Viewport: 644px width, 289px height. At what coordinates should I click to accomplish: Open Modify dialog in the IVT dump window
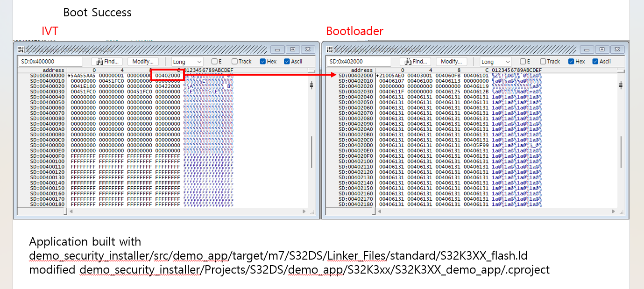(x=143, y=62)
